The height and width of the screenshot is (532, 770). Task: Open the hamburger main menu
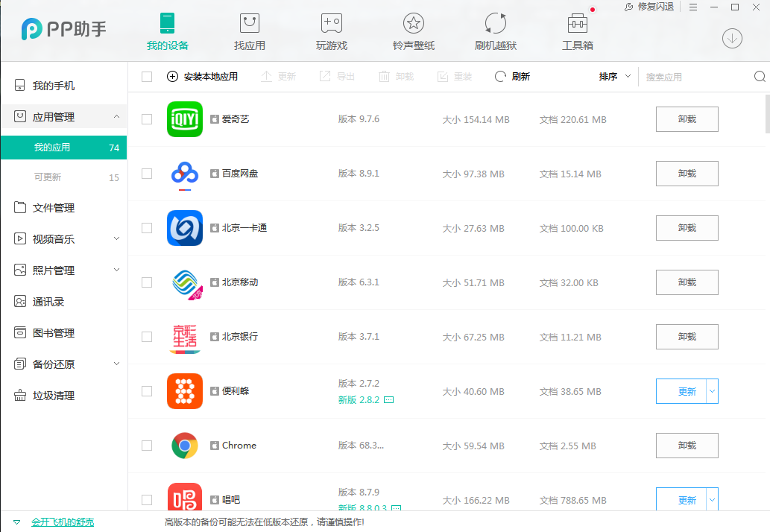(693, 7)
